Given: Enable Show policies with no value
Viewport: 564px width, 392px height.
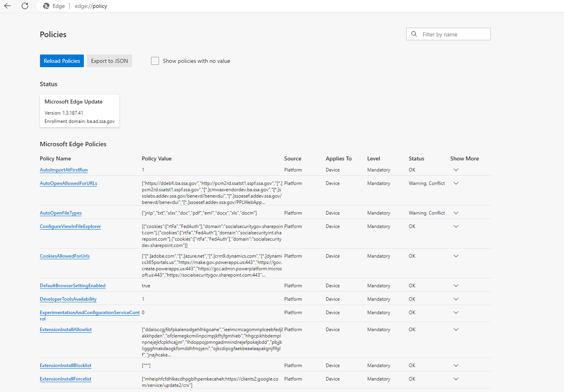Looking at the screenshot, I should (155, 61).
